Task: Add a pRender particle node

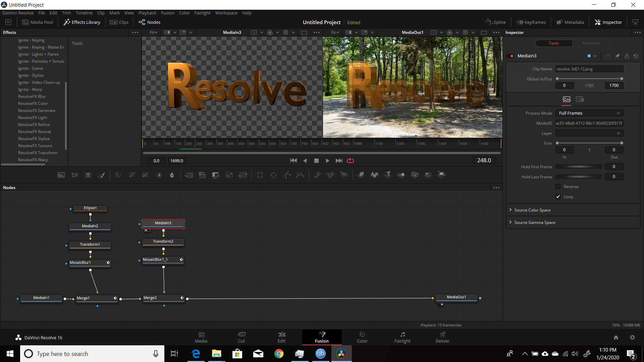Action: (344, 175)
